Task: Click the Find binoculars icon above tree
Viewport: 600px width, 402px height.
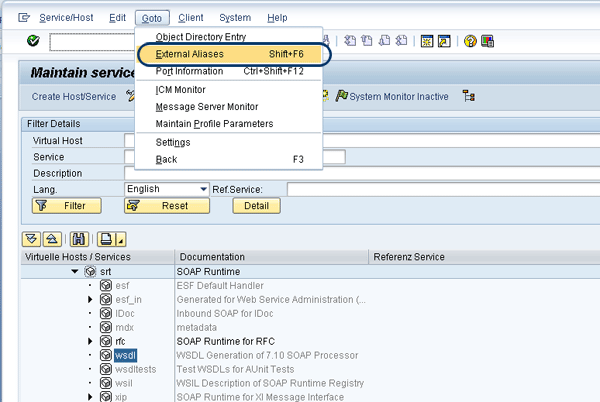Action: click(x=79, y=238)
